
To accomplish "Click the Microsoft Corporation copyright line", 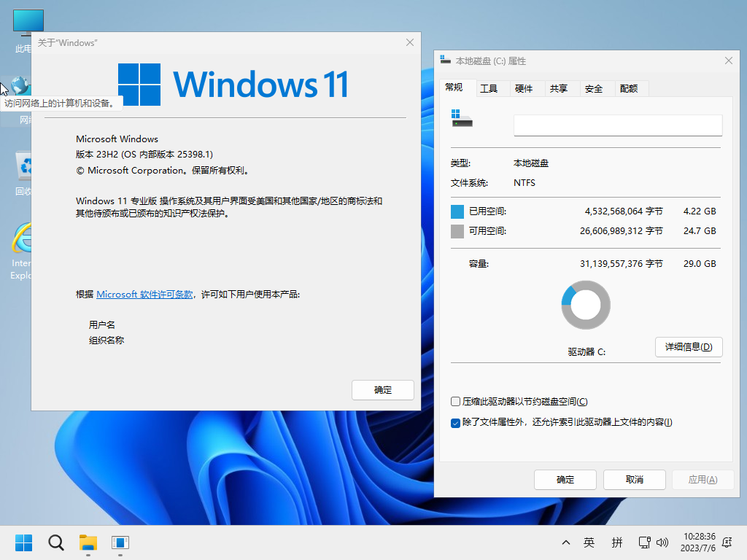I will 163,171.
